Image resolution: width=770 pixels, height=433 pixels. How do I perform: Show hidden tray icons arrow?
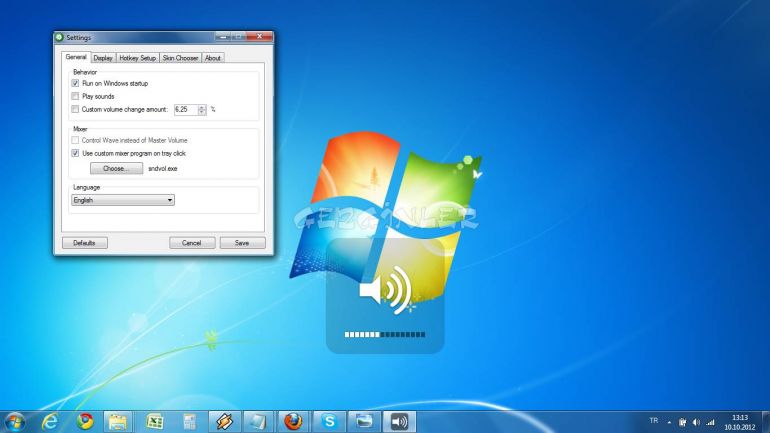(669, 422)
